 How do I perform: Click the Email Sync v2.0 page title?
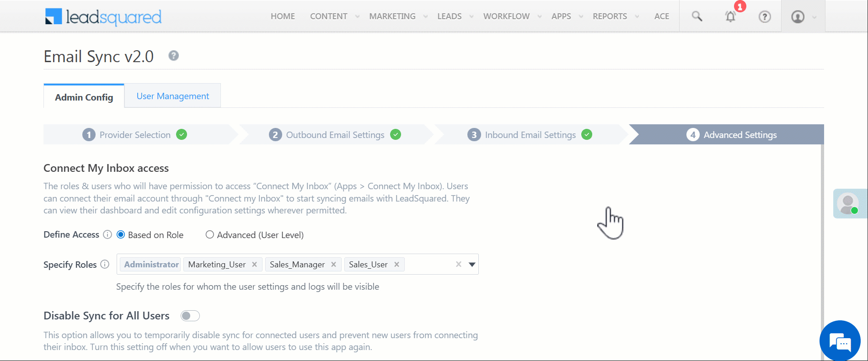(x=99, y=56)
